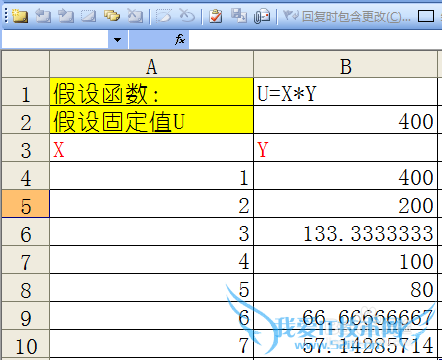The image size is (442, 360).
Task: Select row 3 header
Action: 26,148
